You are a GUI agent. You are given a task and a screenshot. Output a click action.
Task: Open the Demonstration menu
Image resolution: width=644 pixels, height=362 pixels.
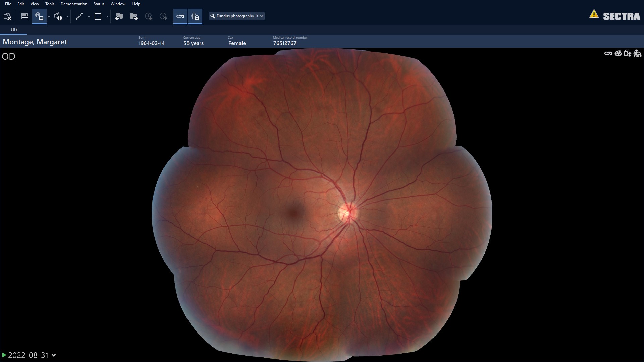73,4
